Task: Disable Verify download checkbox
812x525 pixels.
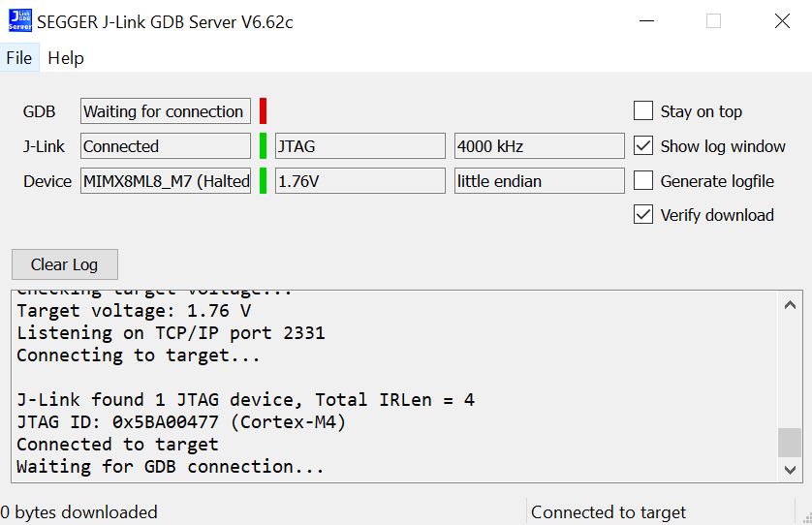Action: pos(643,215)
